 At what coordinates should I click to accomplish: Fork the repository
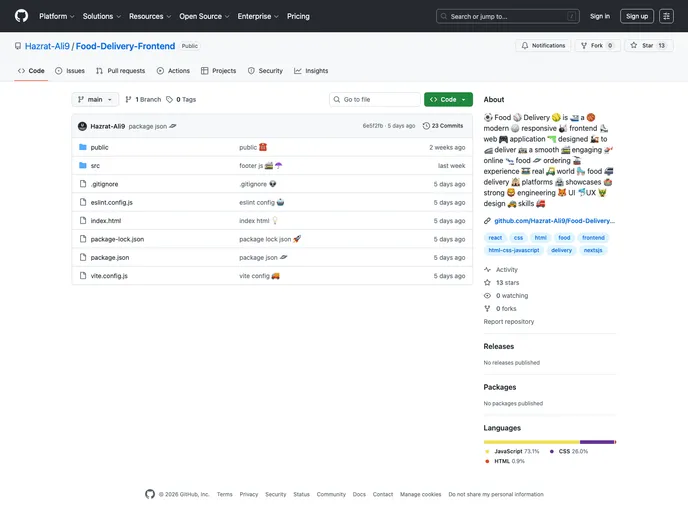point(597,45)
